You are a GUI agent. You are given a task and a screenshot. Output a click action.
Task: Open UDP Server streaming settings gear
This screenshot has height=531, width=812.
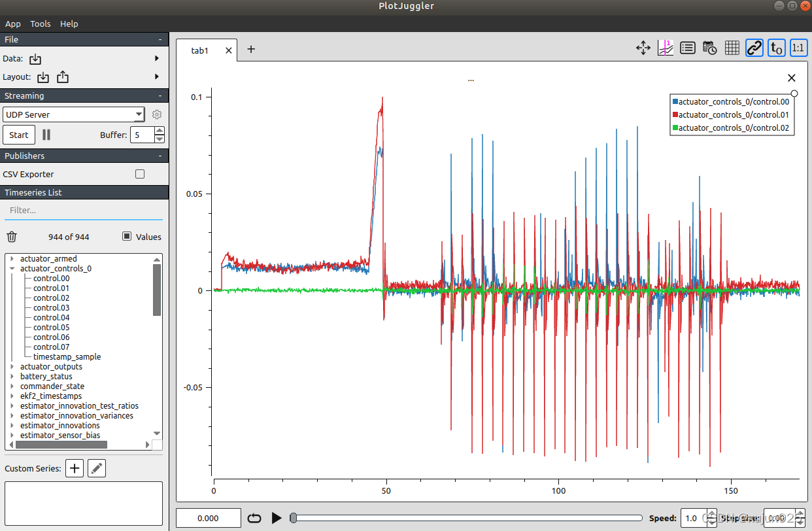tap(157, 114)
